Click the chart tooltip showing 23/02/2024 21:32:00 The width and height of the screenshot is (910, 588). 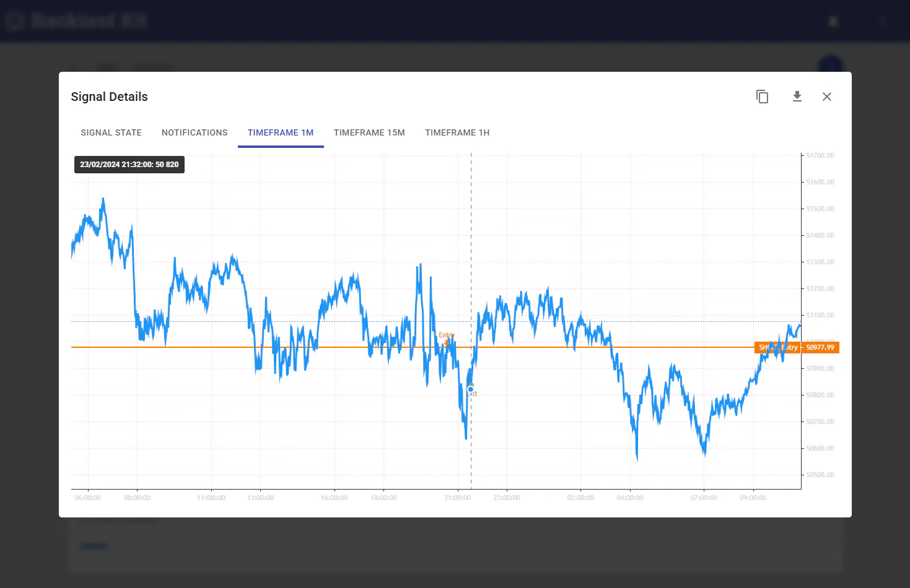pyautogui.click(x=129, y=165)
